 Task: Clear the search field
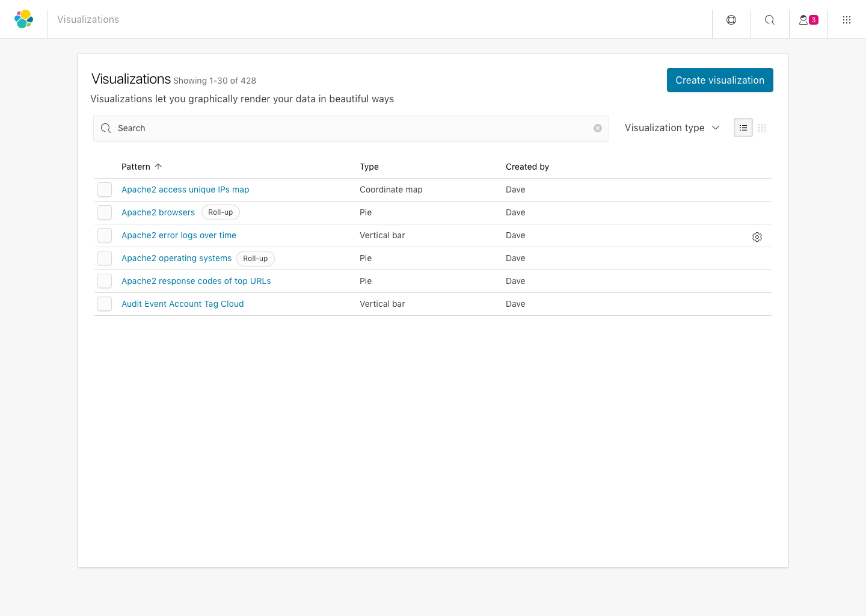click(x=598, y=128)
